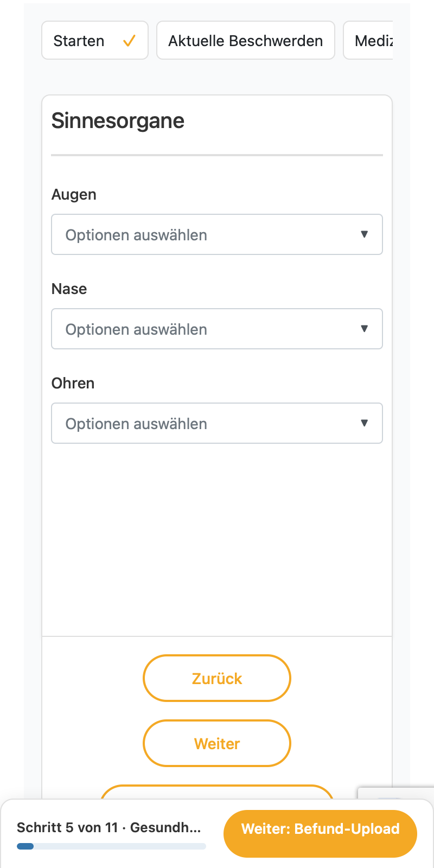Click the Augen dropdown arrow icon
This screenshot has height=868, width=434.
pyautogui.click(x=365, y=234)
